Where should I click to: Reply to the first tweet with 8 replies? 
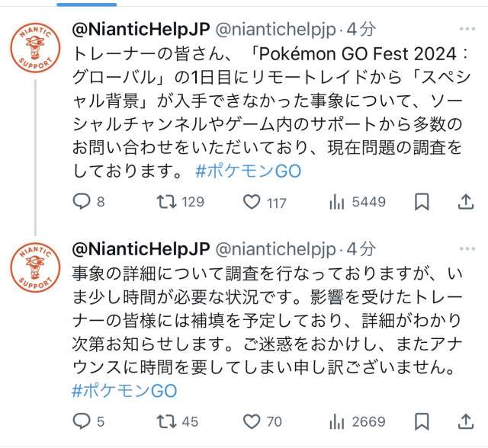click(x=81, y=202)
